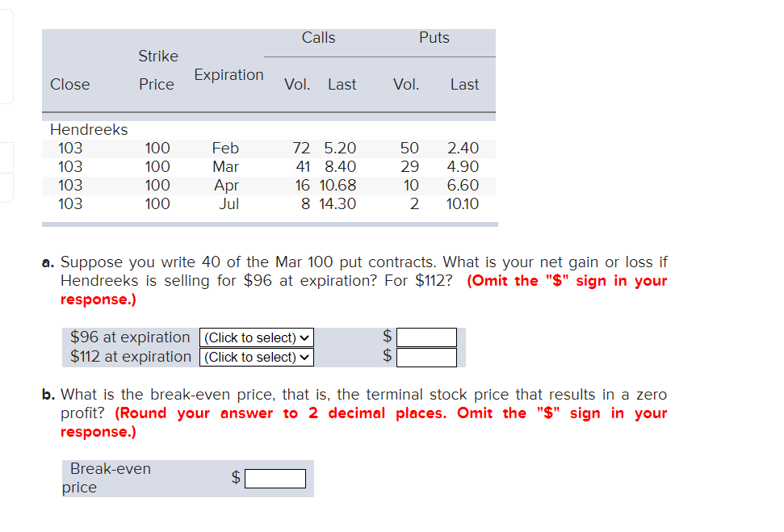
Task: Select the Mar 100 put row
Action: point(226,166)
